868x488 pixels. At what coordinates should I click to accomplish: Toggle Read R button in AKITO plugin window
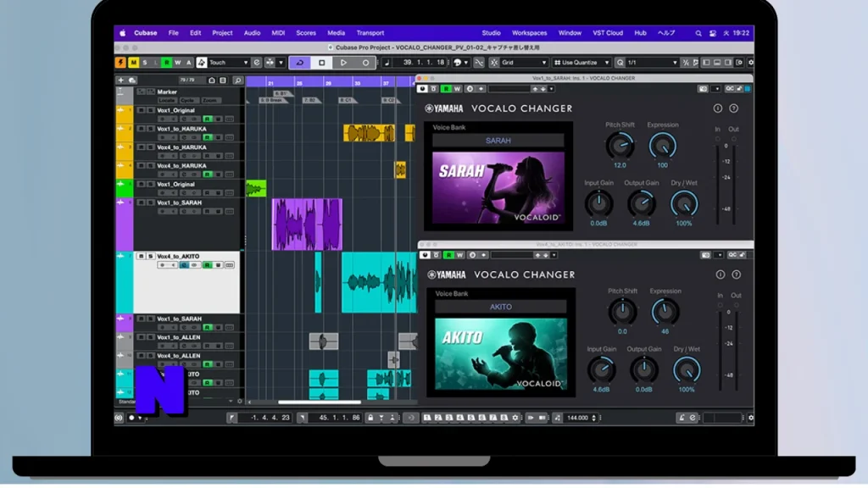(448, 255)
